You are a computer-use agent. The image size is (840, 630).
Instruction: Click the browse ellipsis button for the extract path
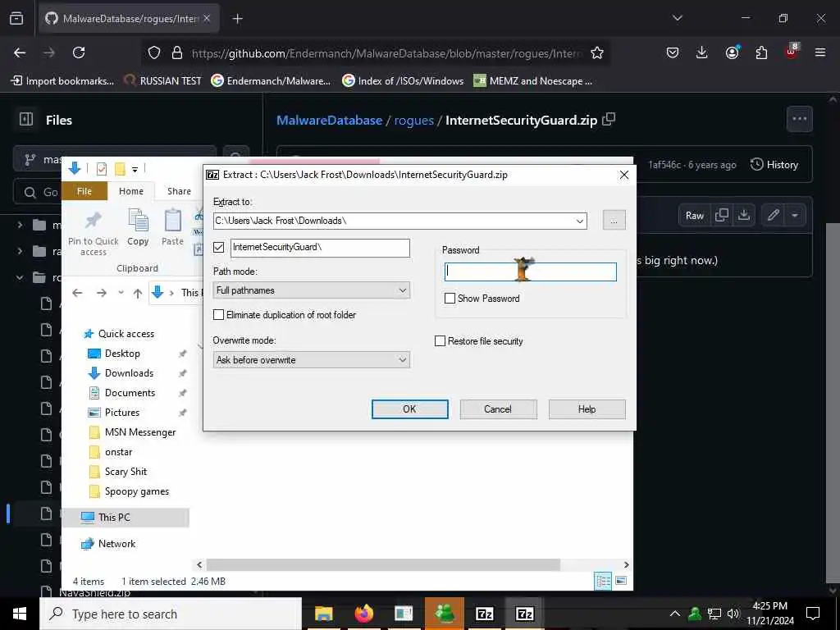click(x=614, y=220)
